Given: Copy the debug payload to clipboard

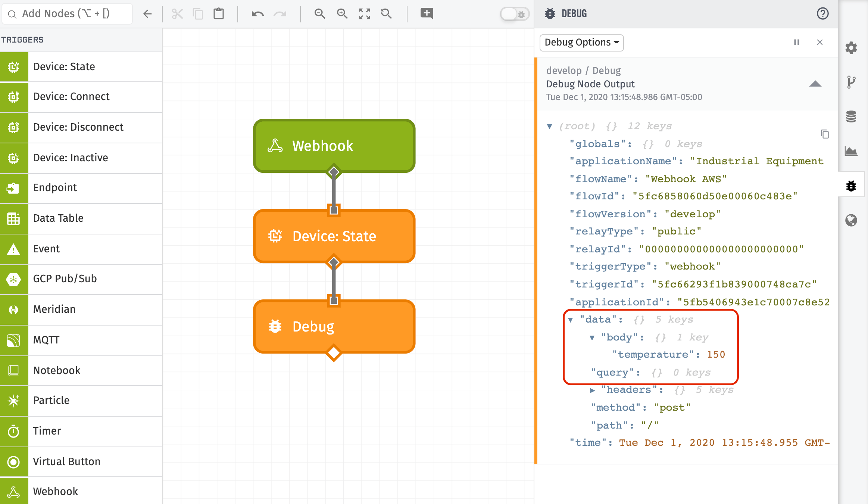Looking at the screenshot, I should pos(825,134).
